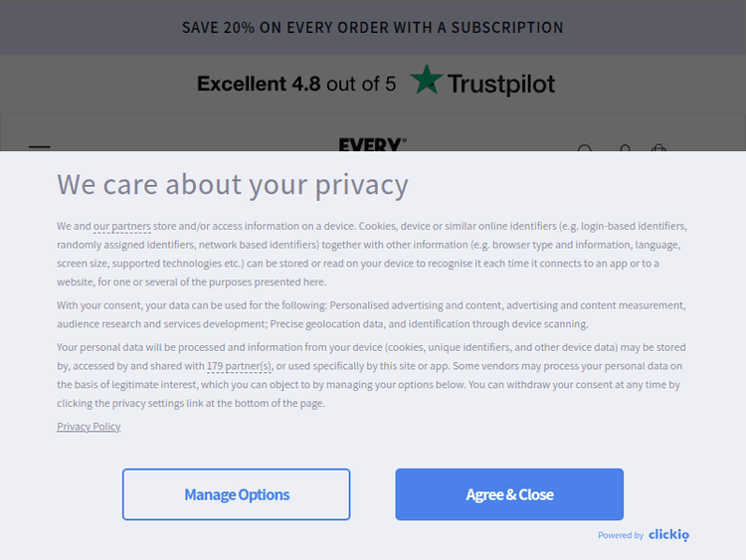Open the hamburger navigation menu
The image size is (746, 560).
point(40,147)
